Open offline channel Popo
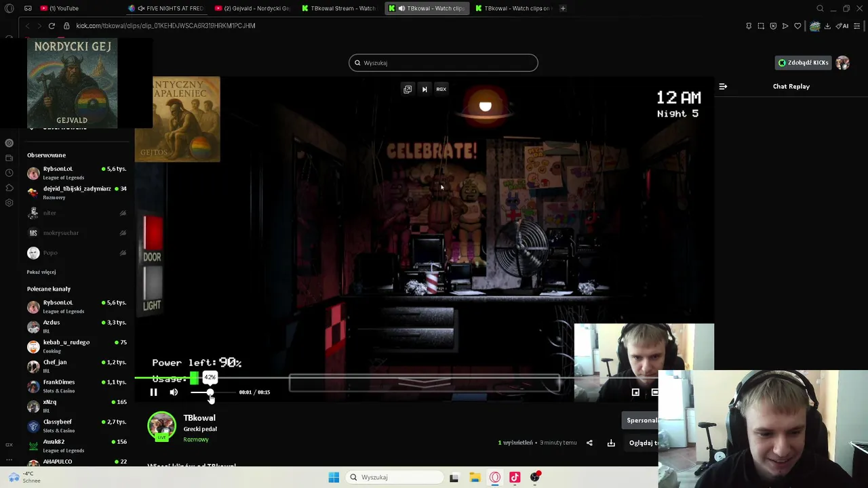Viewport: 868px width, 488px height. [77, 253]
